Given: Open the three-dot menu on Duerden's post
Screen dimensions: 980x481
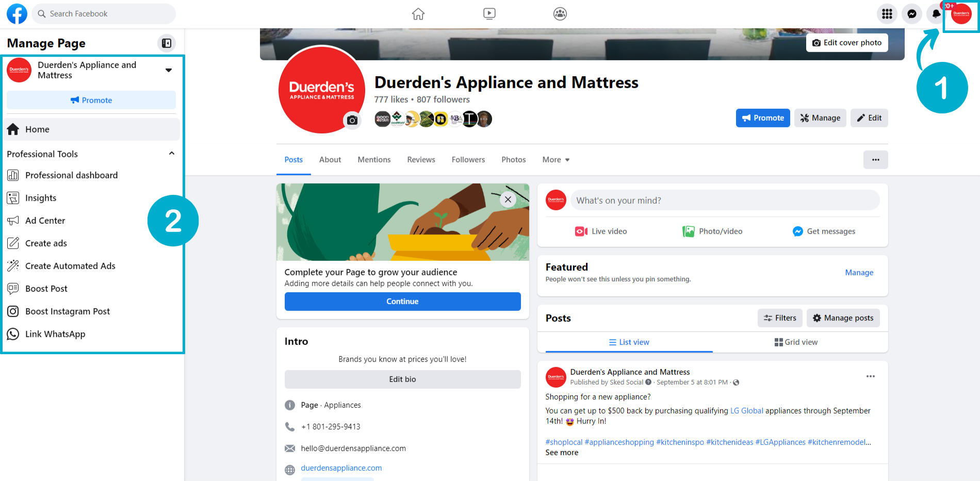Looking at the screenshot, I should coord(871,376).
